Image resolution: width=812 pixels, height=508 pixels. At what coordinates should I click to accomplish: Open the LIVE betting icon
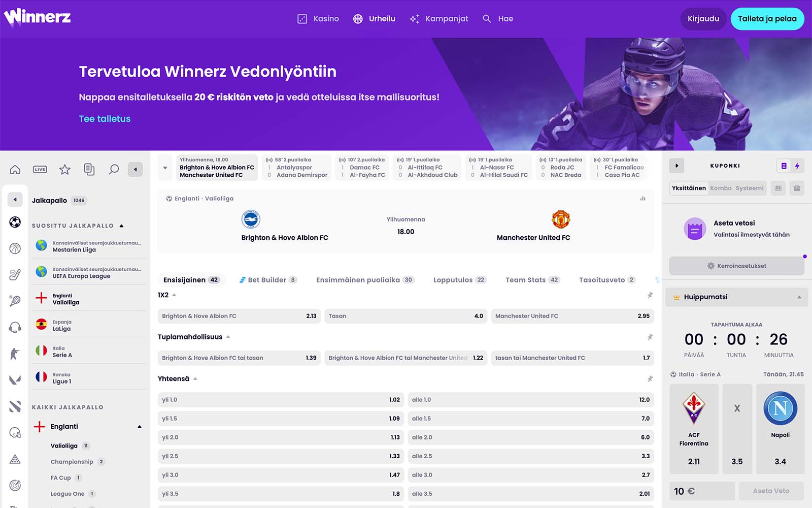(x=40, y=169)
